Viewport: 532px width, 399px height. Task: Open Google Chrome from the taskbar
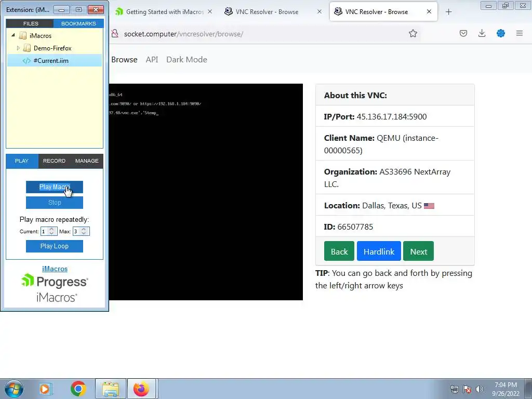78,389
